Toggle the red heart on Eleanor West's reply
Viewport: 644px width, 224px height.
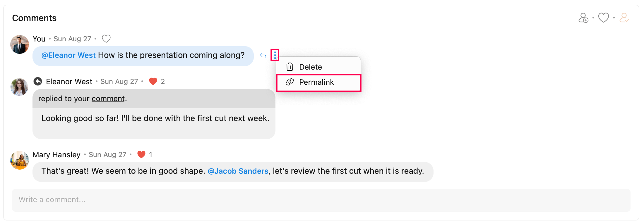153,81
